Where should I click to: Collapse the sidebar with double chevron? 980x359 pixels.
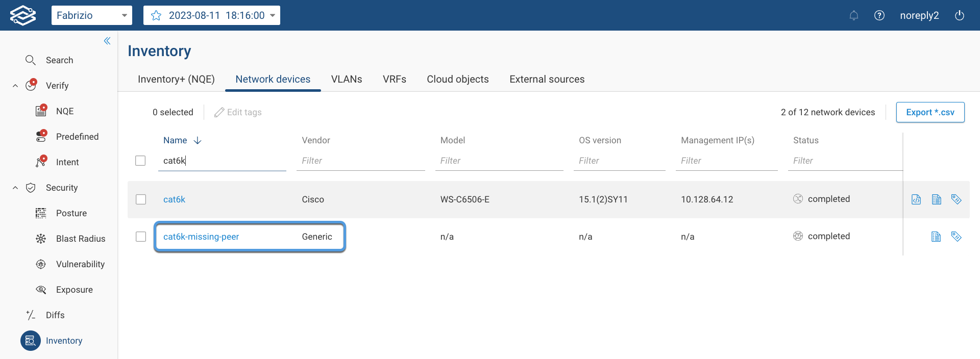107,41
